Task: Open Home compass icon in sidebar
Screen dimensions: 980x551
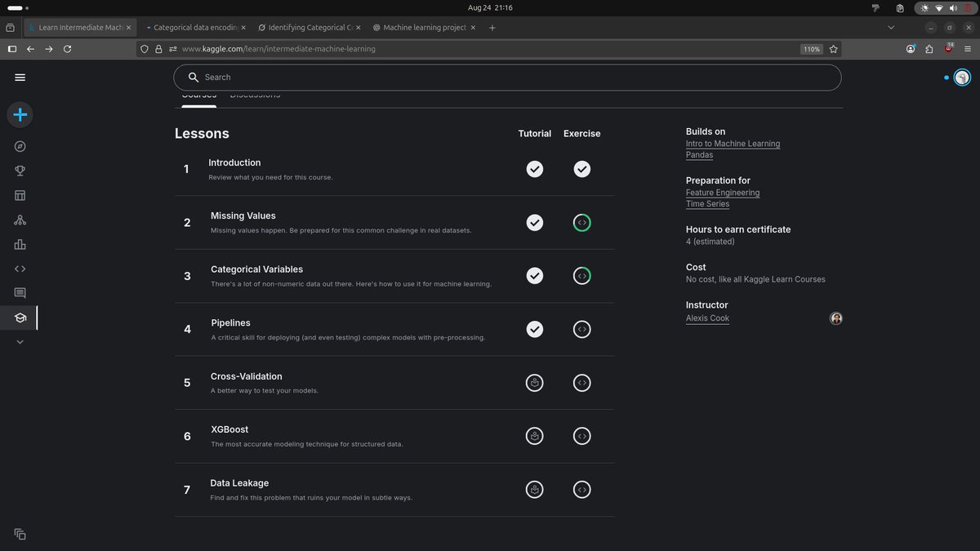Action: (20, 147)
